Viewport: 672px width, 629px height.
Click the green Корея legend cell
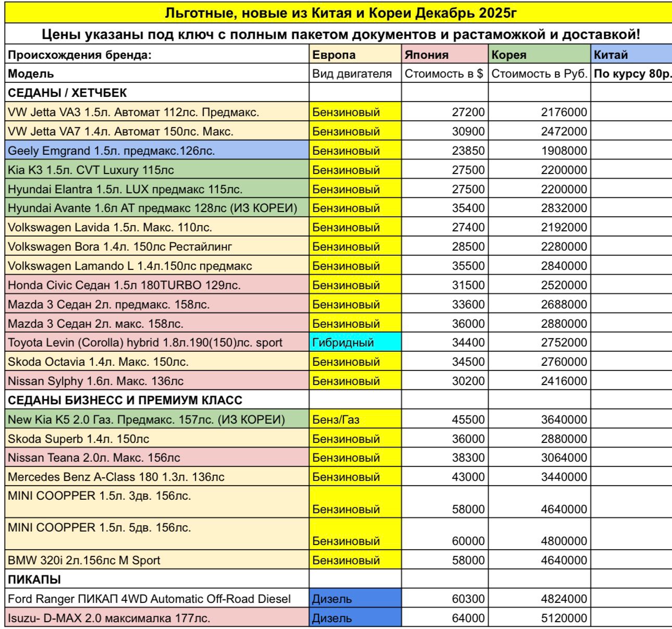[539, 55]
